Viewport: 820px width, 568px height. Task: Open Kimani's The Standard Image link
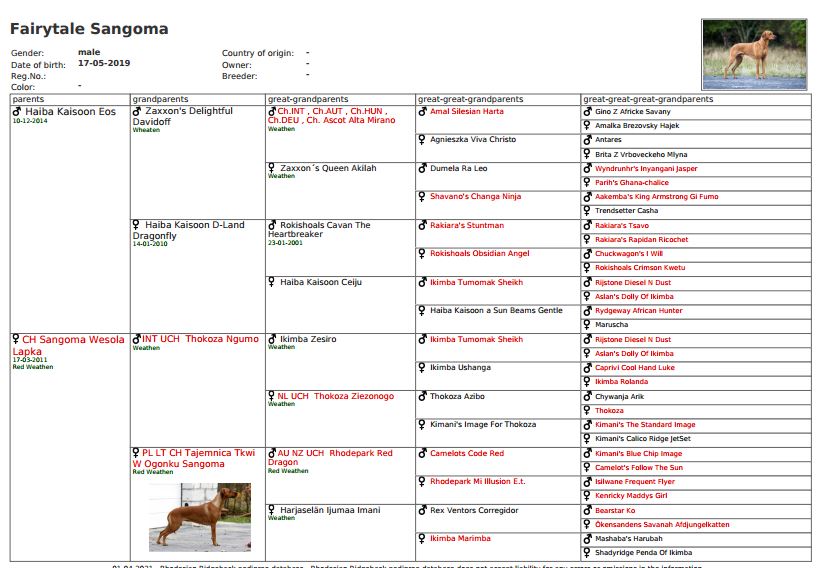645,425
